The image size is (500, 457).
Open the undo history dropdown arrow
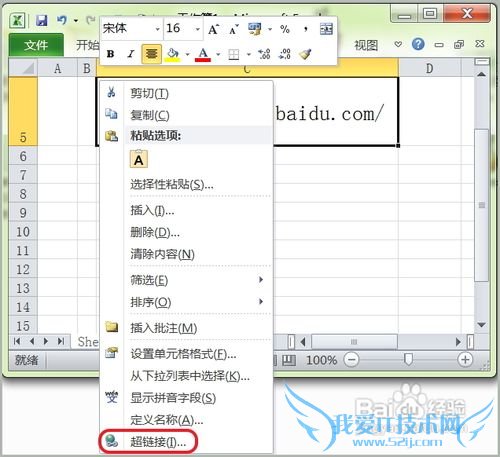(76, 21)
